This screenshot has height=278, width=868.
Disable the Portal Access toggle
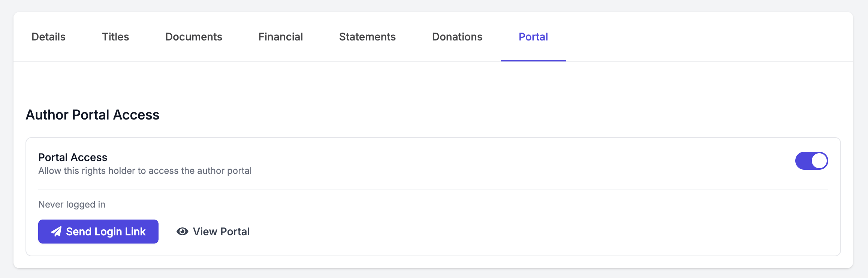coord(812,160)
